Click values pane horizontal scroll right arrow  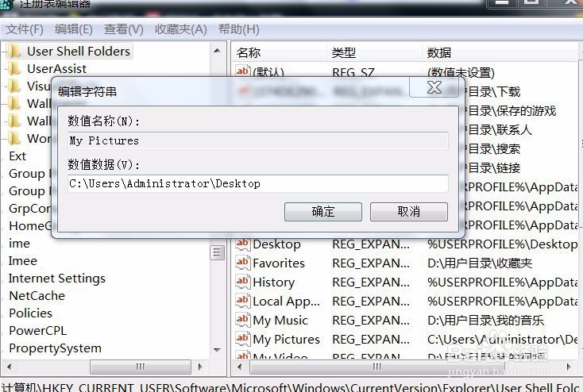click(x=569, y=367)
